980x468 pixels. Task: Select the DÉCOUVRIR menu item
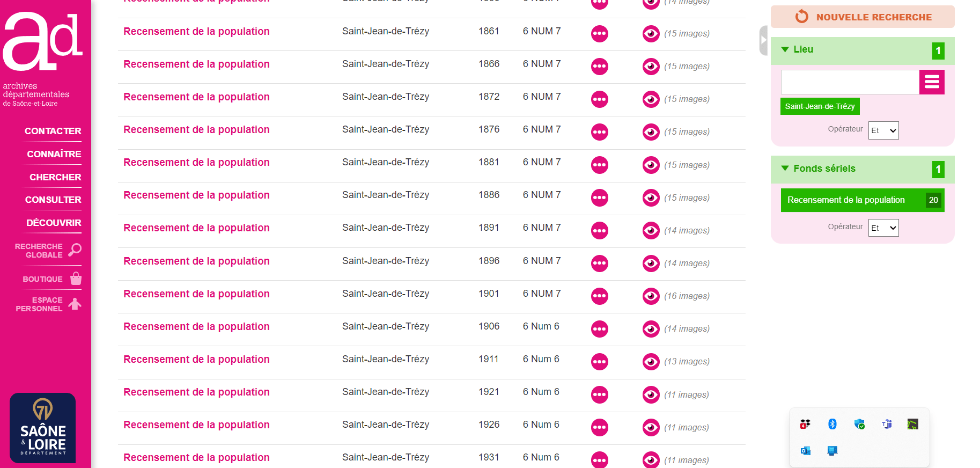click(x=54, y=223)
